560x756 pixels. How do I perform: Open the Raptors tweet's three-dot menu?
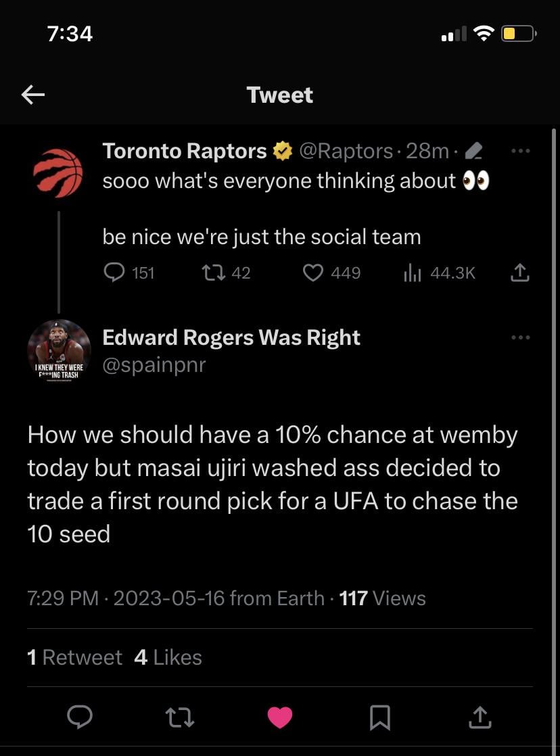coord(520,151)
